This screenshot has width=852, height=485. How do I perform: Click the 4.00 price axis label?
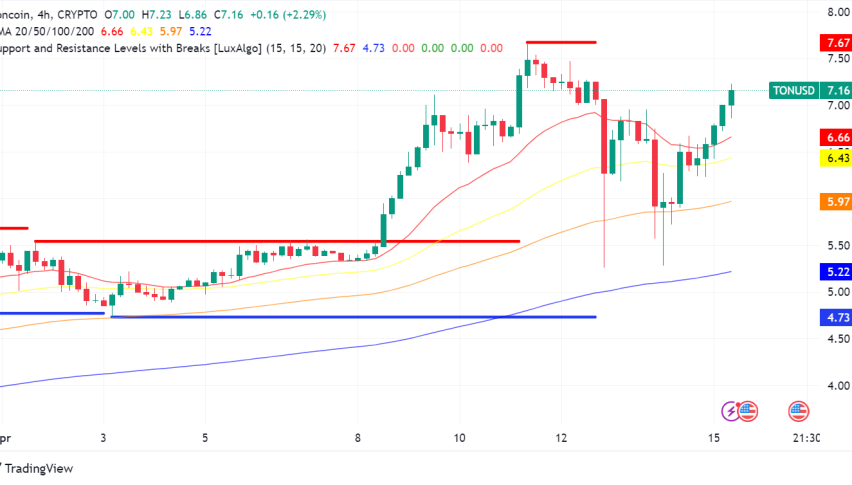838,386
